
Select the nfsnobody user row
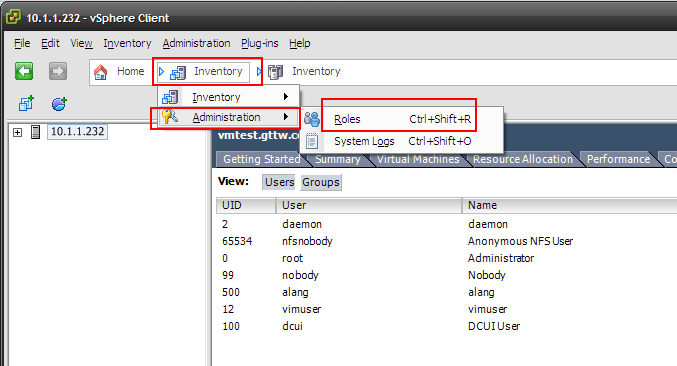click(x=446, y=241)
